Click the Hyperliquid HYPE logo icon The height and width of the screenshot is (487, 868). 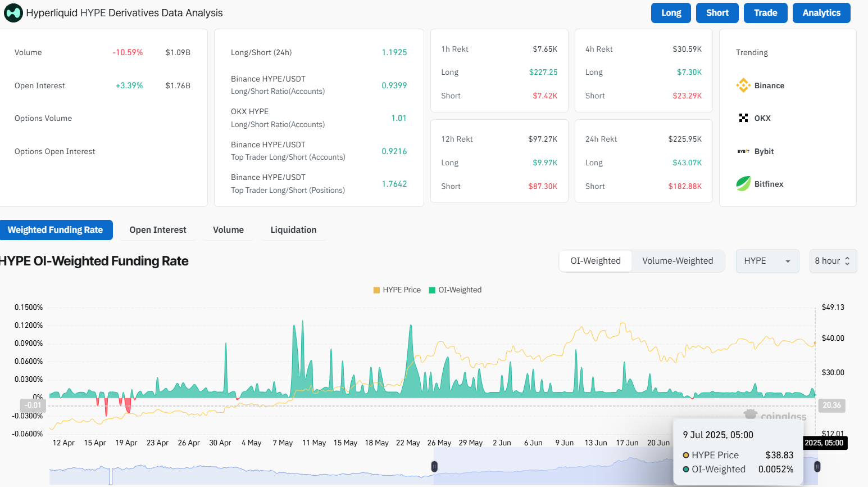pyautogui.click(x=13, y=13)
